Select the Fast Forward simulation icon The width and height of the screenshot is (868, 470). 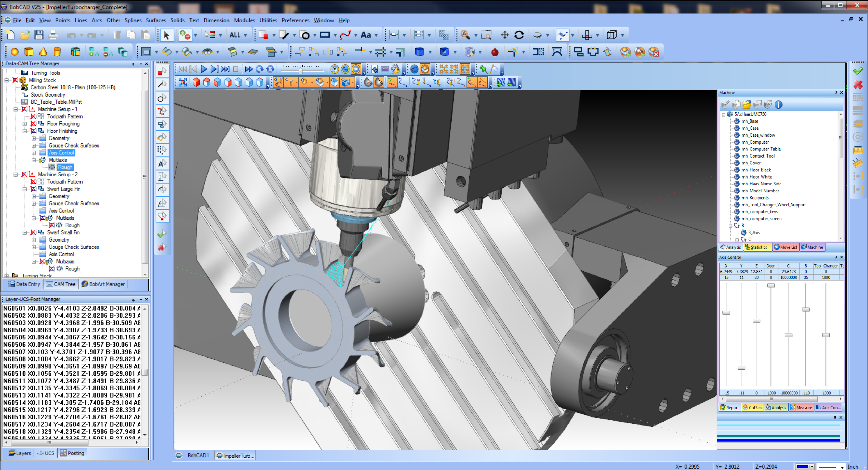[x=249, y=69]
